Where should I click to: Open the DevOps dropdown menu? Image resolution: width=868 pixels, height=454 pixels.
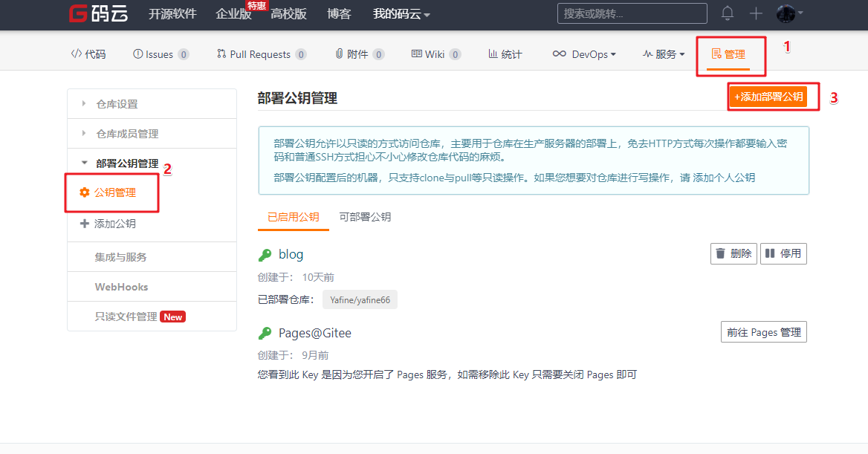(585, 54)
